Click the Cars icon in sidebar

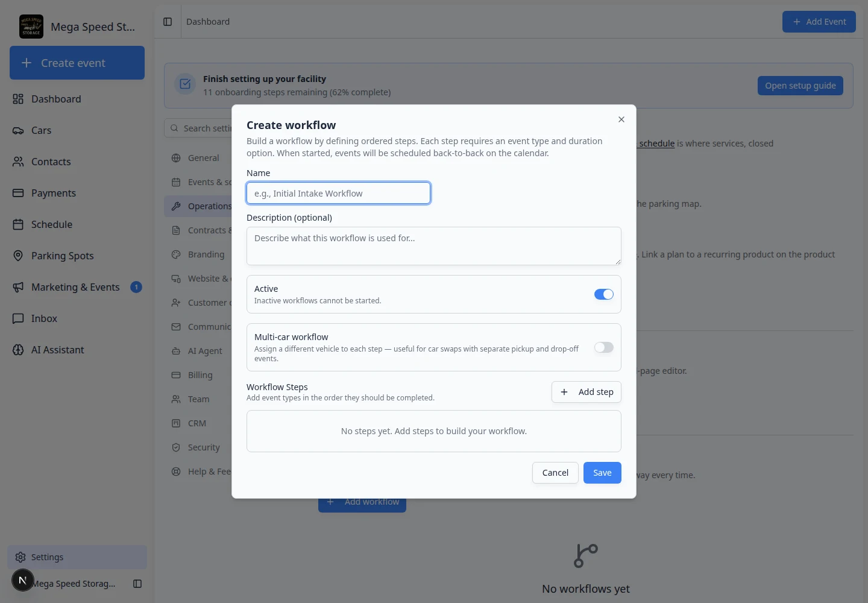(x=18, y=130)
